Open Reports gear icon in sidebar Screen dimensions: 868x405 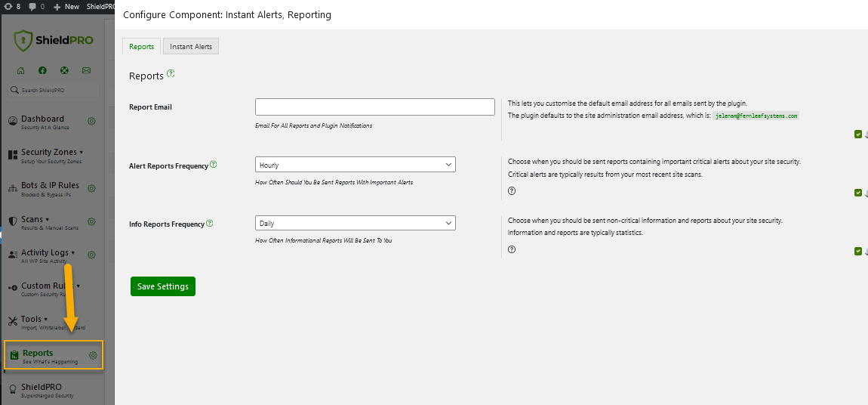click(x=93, y=356)
